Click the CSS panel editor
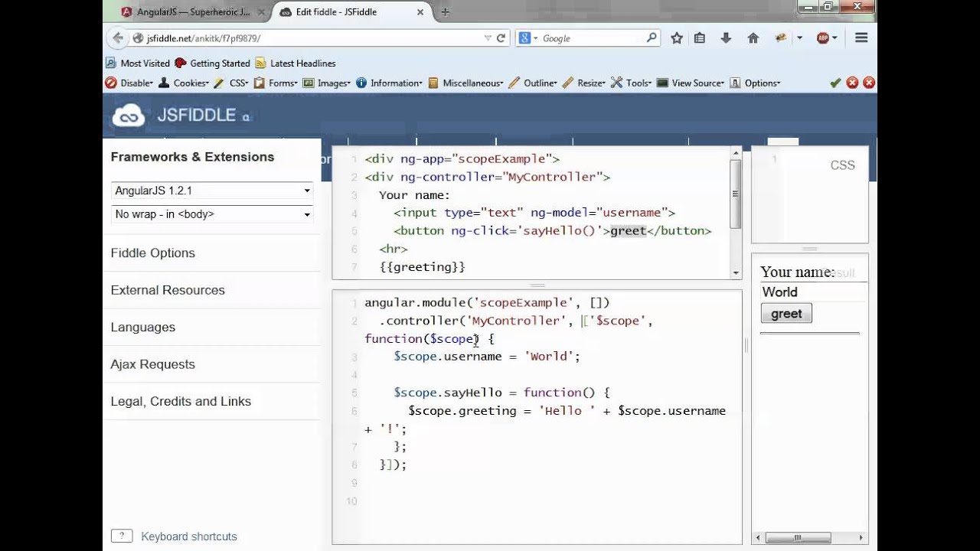 pyautogui.click(x=810, y=195)
